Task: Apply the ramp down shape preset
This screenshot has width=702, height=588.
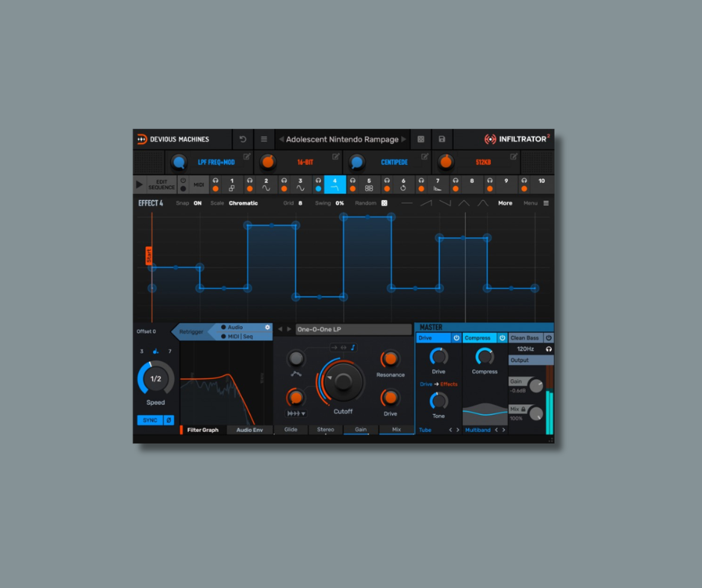Action: point(445,203)
